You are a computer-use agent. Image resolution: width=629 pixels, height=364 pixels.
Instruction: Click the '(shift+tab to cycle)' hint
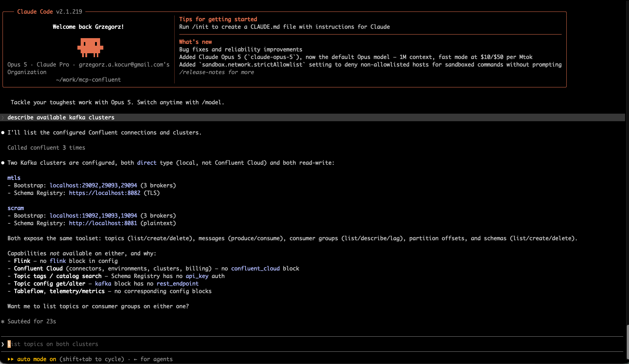click(x=92, y=359)
